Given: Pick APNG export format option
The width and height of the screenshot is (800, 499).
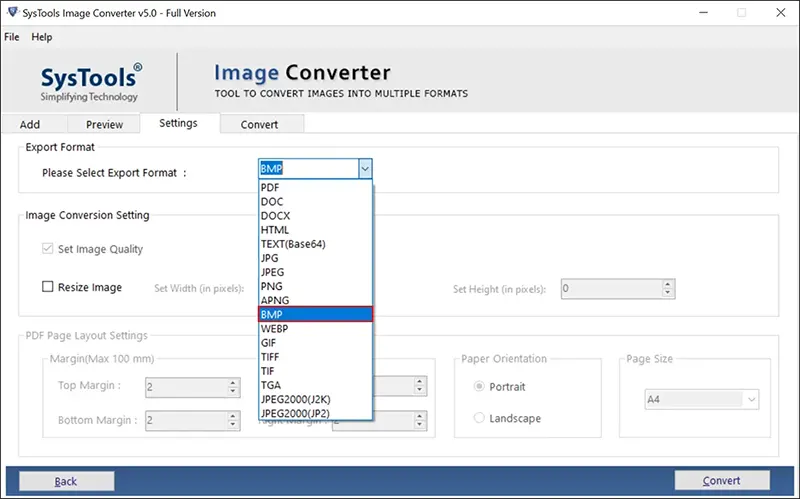Looking at the screenshot, I should click(x=315, y=301).
